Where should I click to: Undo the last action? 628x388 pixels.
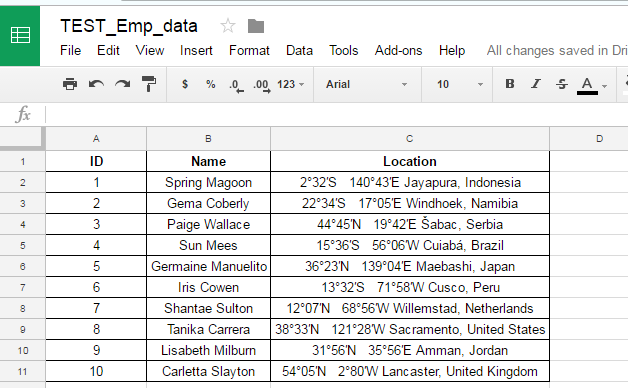[96, 84]
